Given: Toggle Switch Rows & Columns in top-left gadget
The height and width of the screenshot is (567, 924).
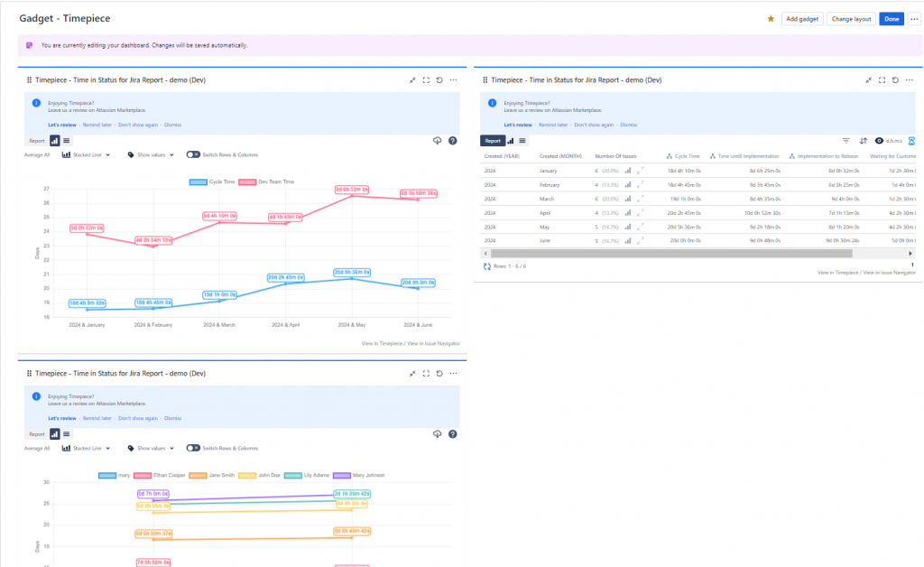Looking at the screenshot, I should 192,155.
